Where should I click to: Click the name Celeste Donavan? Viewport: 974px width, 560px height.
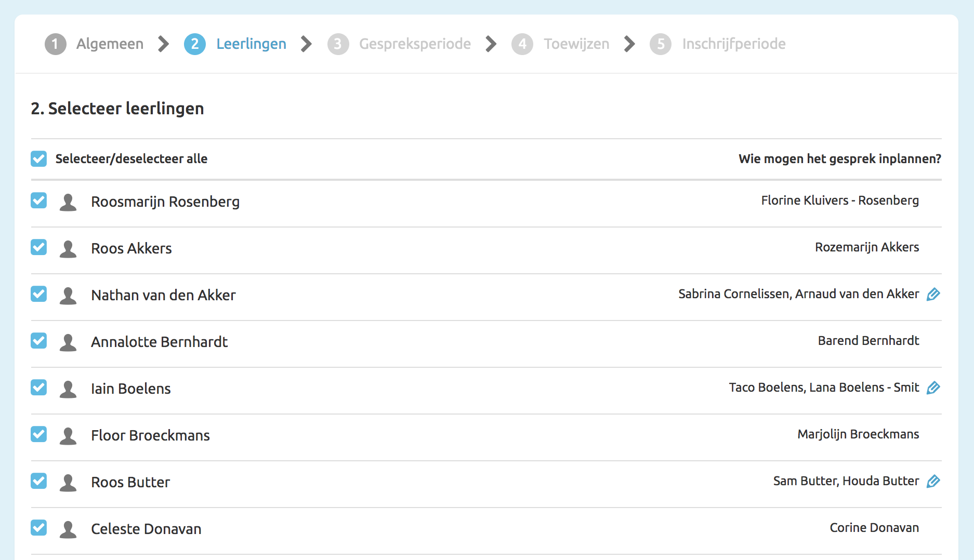(146, 528)
